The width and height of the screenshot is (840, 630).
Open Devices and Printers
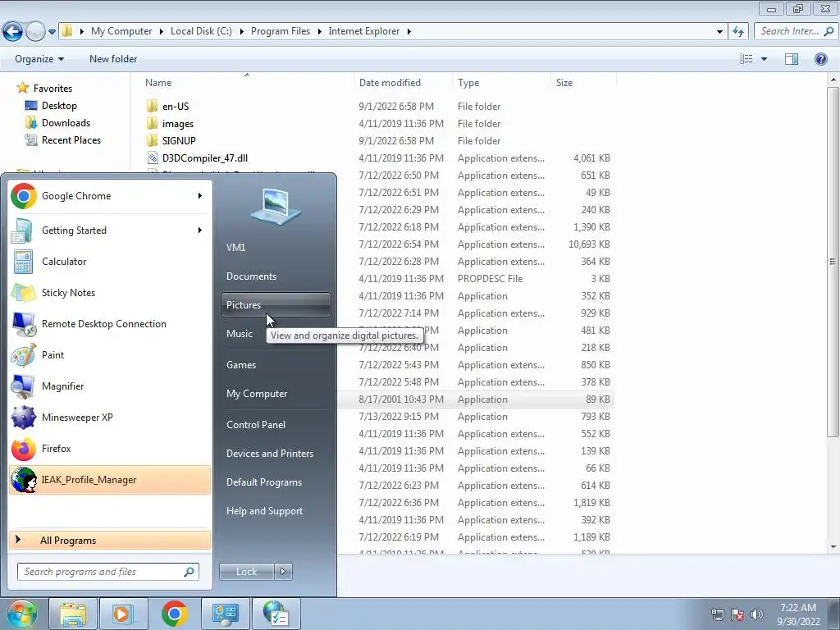[x=276, y=453]
